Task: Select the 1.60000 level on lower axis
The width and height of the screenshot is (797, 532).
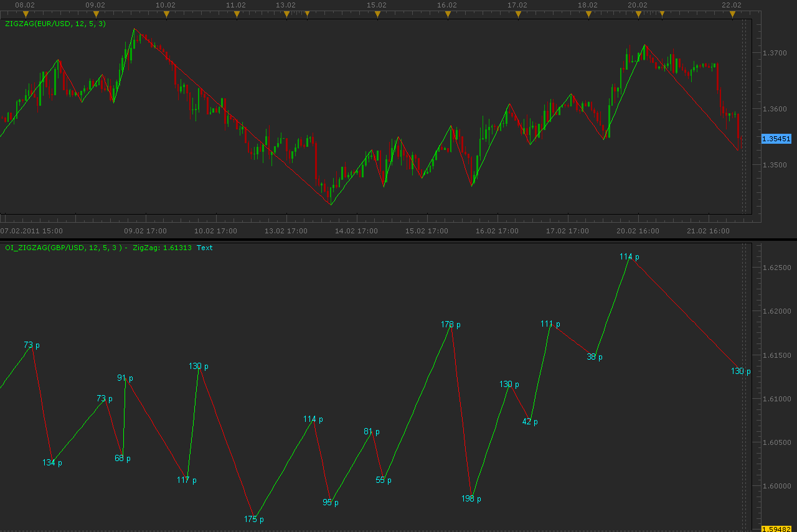Action: pos(778,486)
